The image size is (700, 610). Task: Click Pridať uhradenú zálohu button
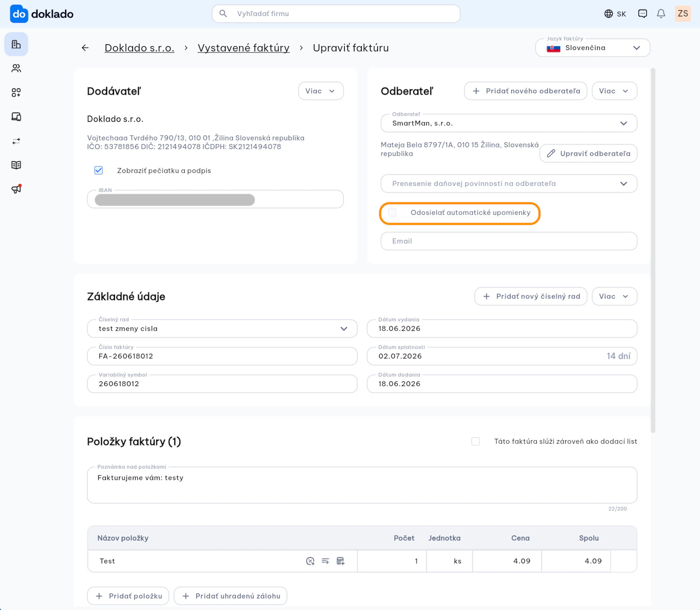coord(230,596)
